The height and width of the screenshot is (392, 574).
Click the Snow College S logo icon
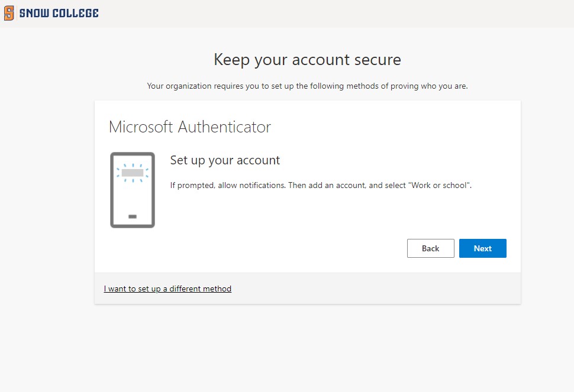(9, 13)
